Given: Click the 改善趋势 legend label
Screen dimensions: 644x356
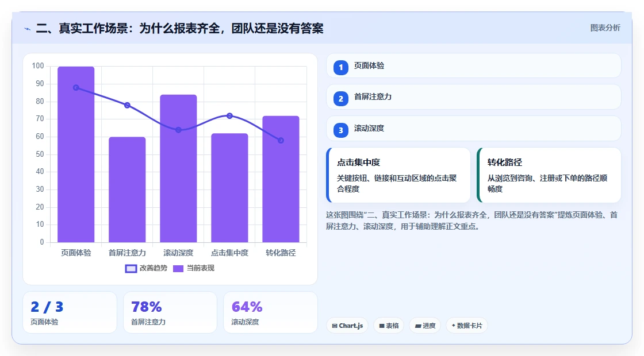Looking at the screenshot, I should click(x=153, y=268).
